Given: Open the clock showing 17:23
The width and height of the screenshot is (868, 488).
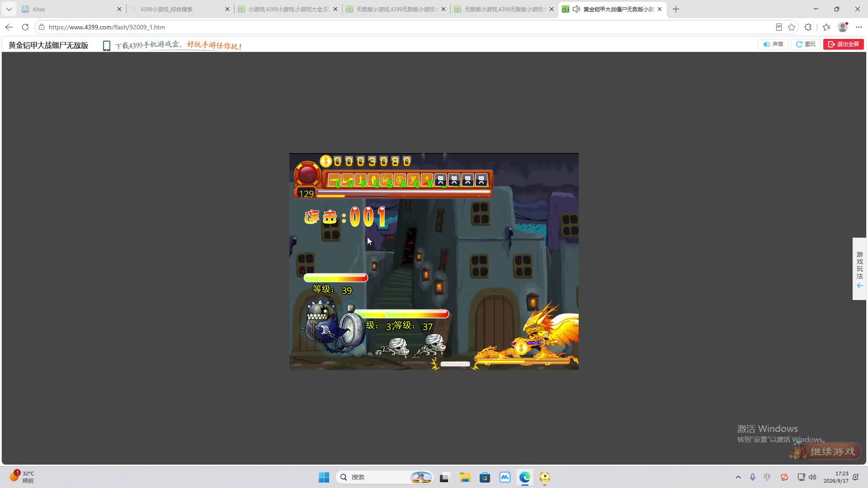Looking at the screenshot, I should [x=836, y=477].
